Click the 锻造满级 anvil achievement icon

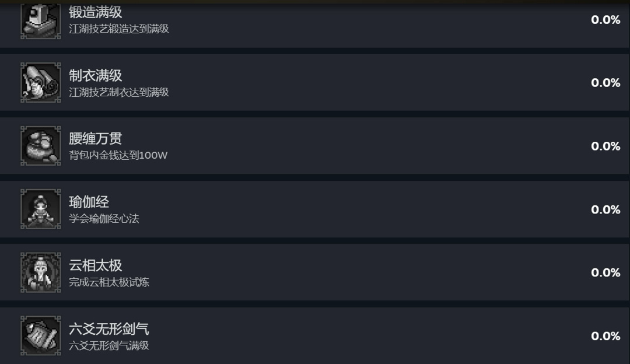coord(40,20)
